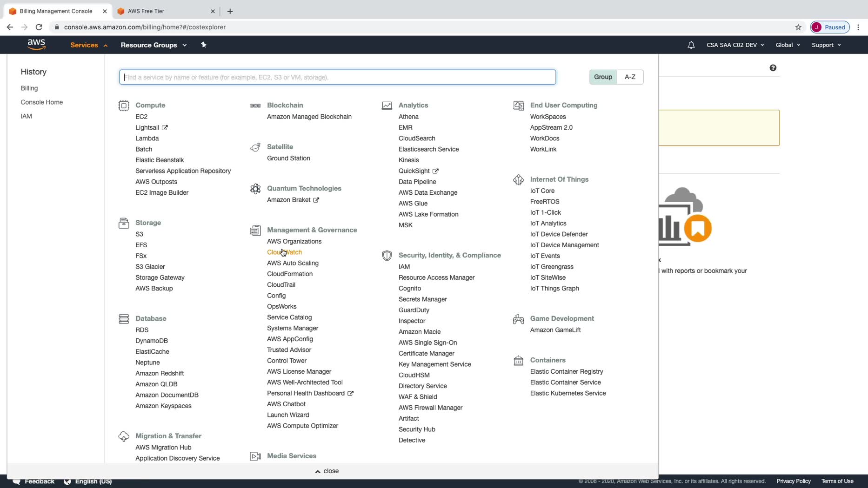This screenshot has width=868, height=488.
Task: Switch services view to A-Z
Action: (630, 77)
